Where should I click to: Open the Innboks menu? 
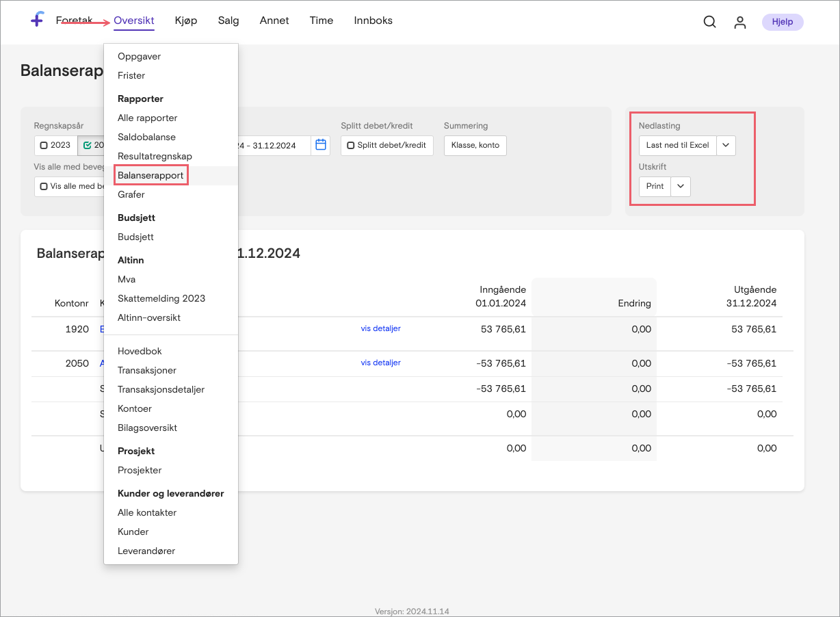click(373, 21)
